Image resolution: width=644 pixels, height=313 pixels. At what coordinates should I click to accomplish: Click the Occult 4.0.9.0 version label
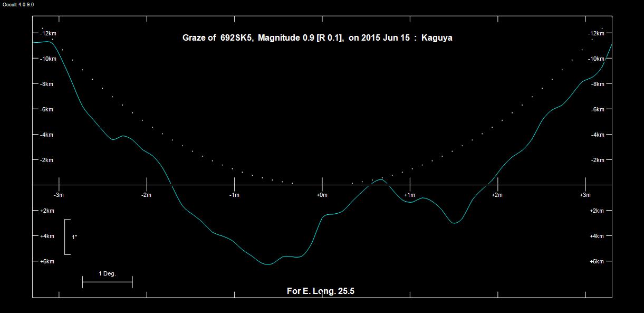point(18,4)
